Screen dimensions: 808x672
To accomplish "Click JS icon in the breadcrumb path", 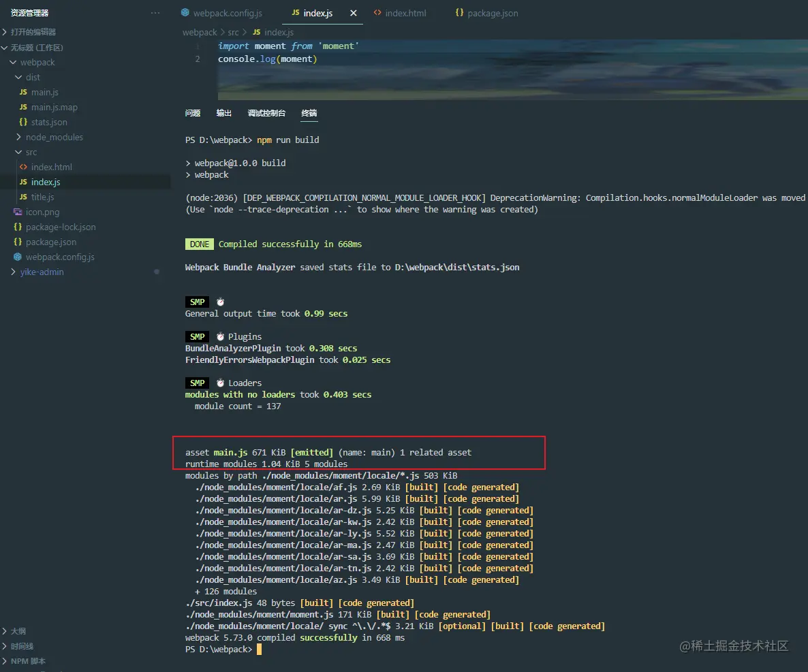I will point(257,32).
